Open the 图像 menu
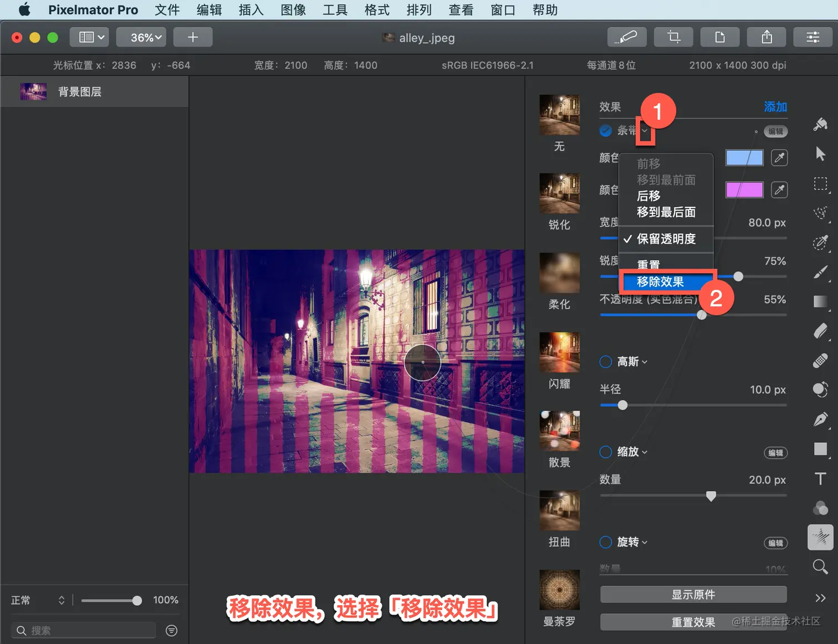 293,10
